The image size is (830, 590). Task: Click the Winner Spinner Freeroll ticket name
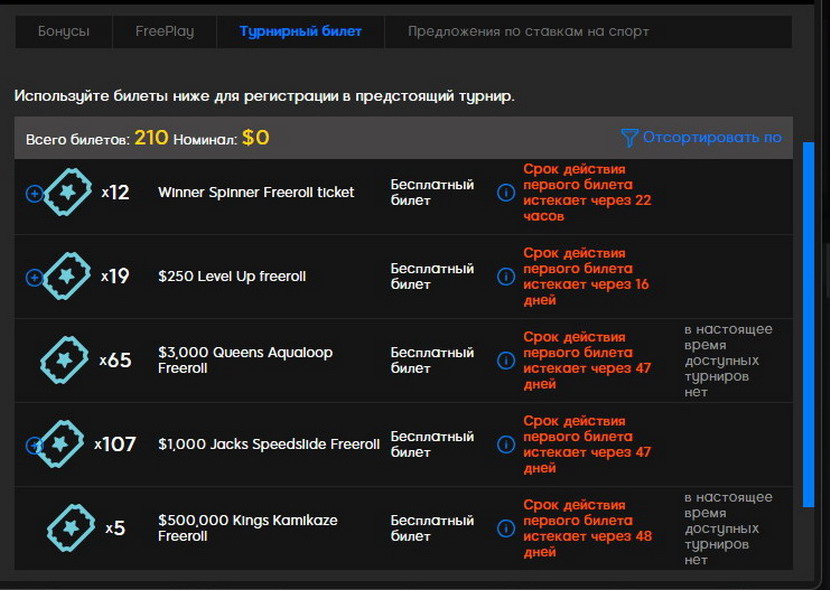coord(256,193)
